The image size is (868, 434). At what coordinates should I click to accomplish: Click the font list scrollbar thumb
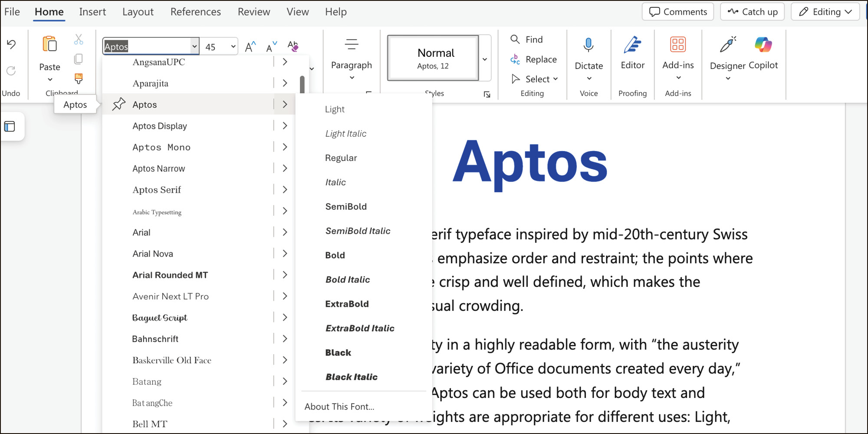(302, 84)
